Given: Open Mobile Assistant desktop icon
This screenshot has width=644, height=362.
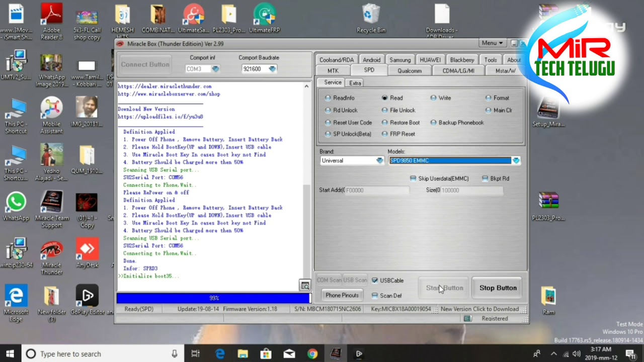Looking at the screenshot, I should click(51, 116).
